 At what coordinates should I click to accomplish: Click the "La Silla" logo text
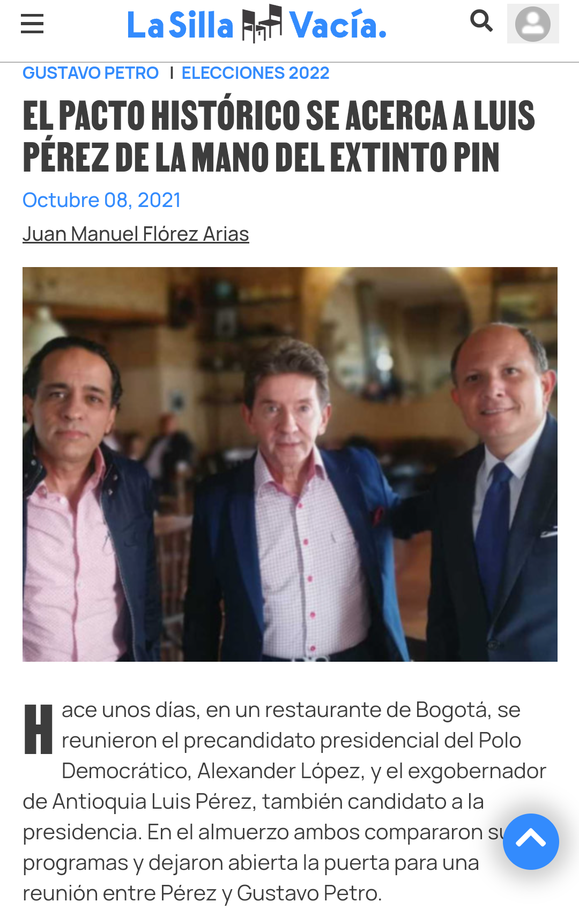[x=180, y=25]
